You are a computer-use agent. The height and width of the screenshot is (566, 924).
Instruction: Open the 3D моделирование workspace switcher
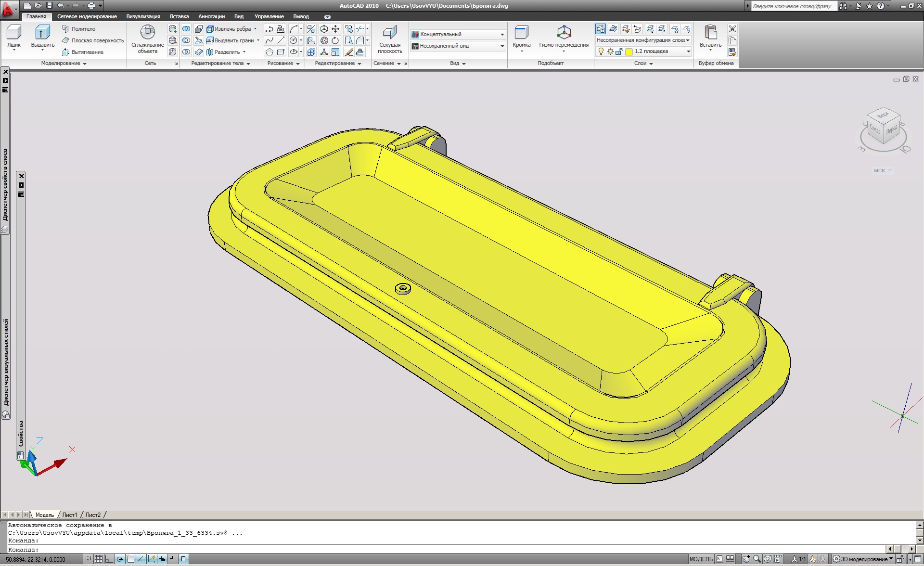click(863, 559)
